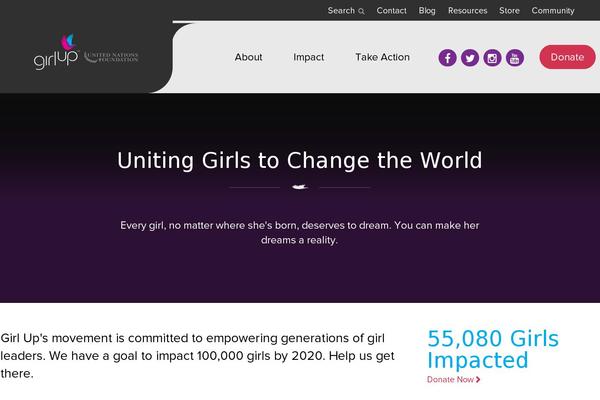This screenshot has width=600, height=400.
Task: Click the Uniting Girls to Change the World heading
Action: pos(300,160)
